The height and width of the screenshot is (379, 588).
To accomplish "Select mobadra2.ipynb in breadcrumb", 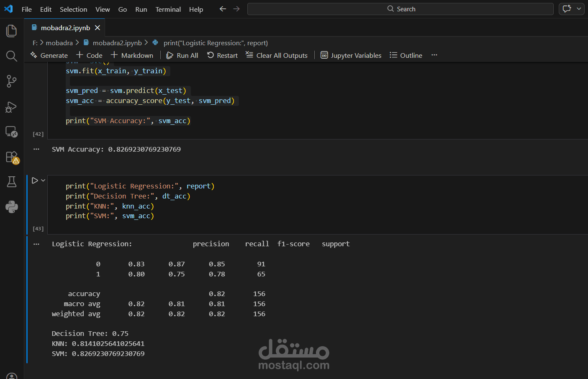I will (113, 43).
